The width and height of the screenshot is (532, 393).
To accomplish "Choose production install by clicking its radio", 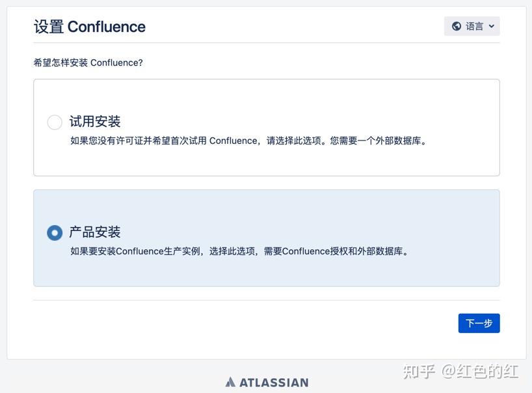I will pos(55,232).
